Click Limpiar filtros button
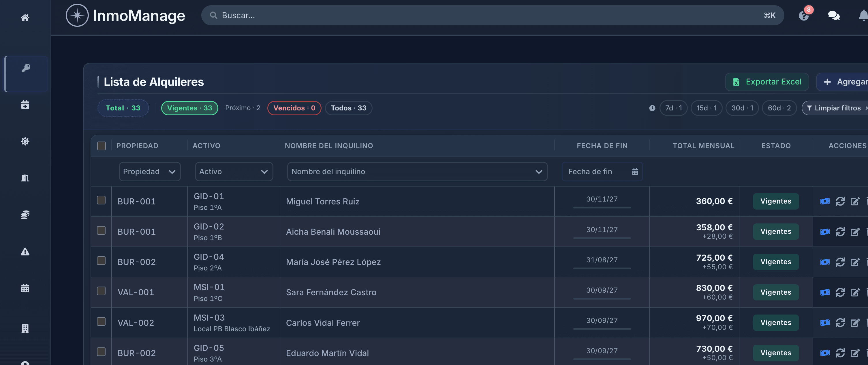 click(x=834, y=108)
